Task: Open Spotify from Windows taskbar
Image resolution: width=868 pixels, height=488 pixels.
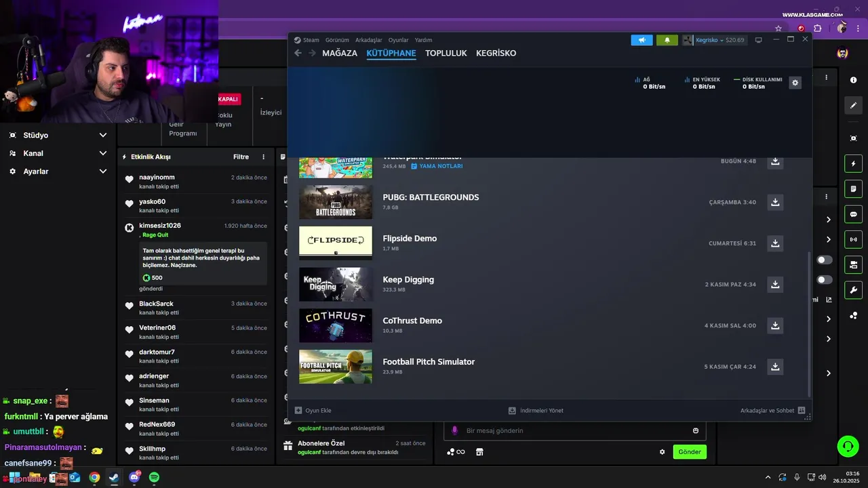Action: click(x=154, y=477)
